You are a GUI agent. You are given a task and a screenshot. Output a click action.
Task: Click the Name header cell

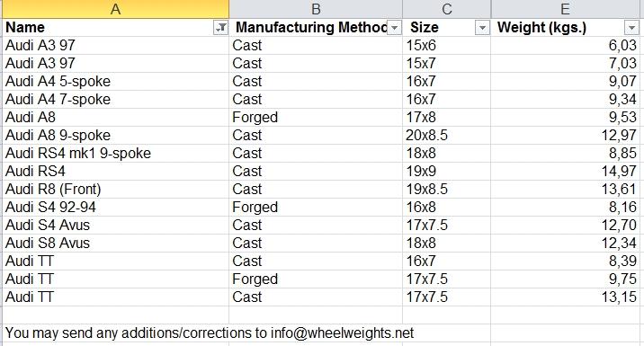(x=116, y=28)
